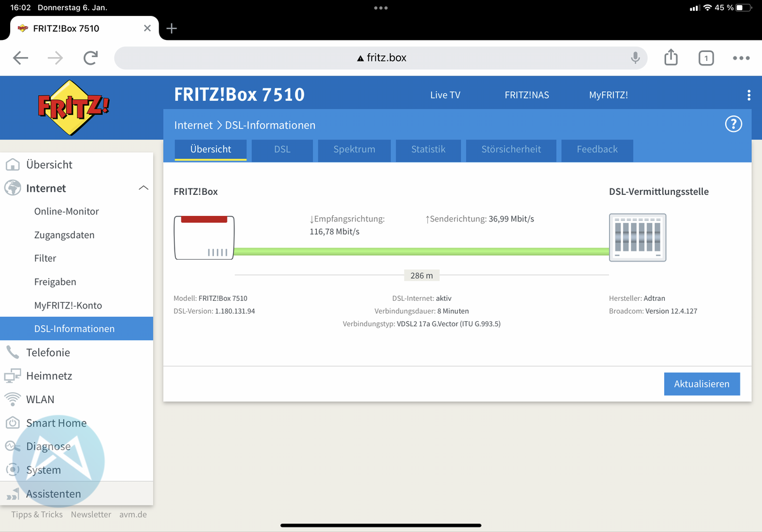Click the FRITZ!Box 7510 page title
Screen dimensions: 762x532
pos(239,95)
